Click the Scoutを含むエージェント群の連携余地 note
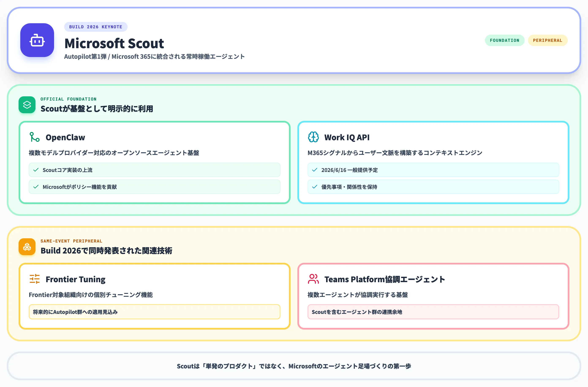Image resolution: width=588 pixels, height=387 pixels. pyautogui.click(x=433, y=312)
